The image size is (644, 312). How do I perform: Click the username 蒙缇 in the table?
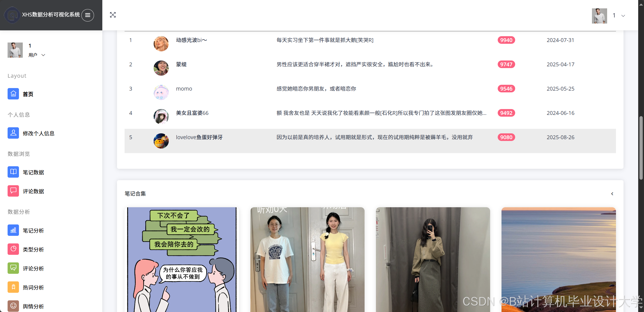[x=181, y=64]
